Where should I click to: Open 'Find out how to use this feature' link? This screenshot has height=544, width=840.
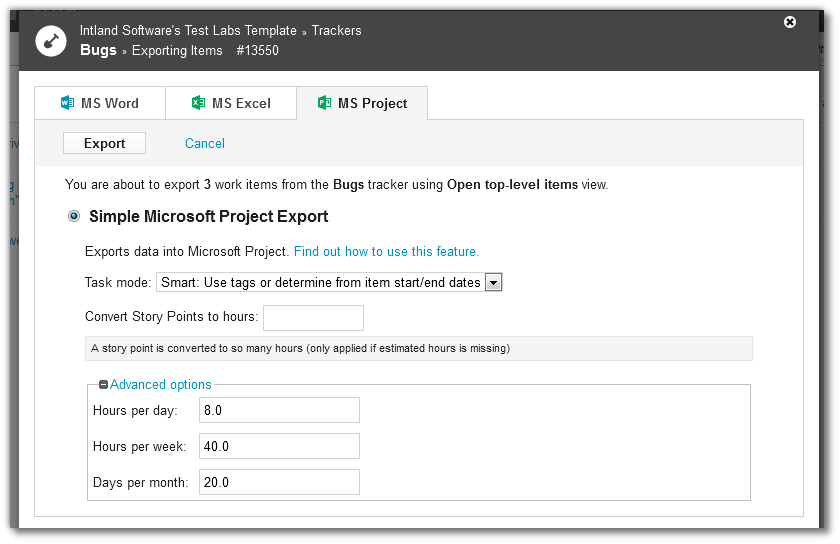point(386,251)
